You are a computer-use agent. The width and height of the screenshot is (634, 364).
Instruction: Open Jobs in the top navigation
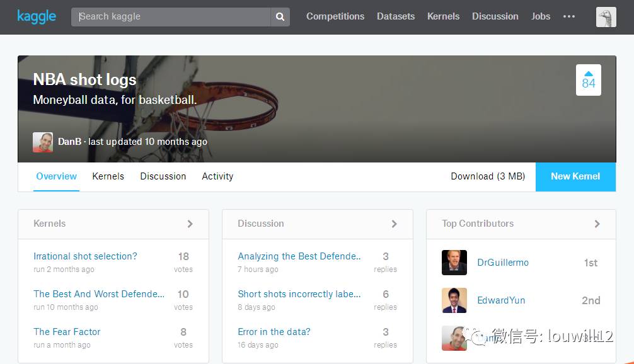pos(541,16)
